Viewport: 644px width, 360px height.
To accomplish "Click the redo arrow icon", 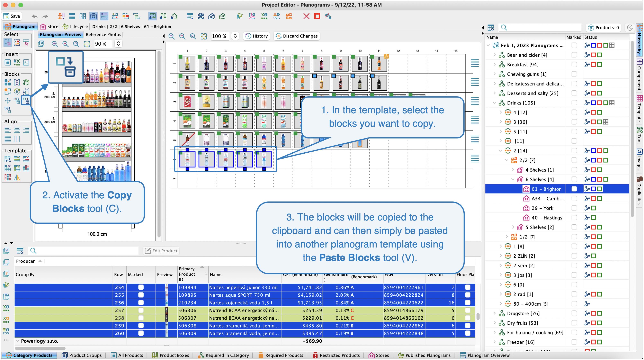I will point(45,17).
